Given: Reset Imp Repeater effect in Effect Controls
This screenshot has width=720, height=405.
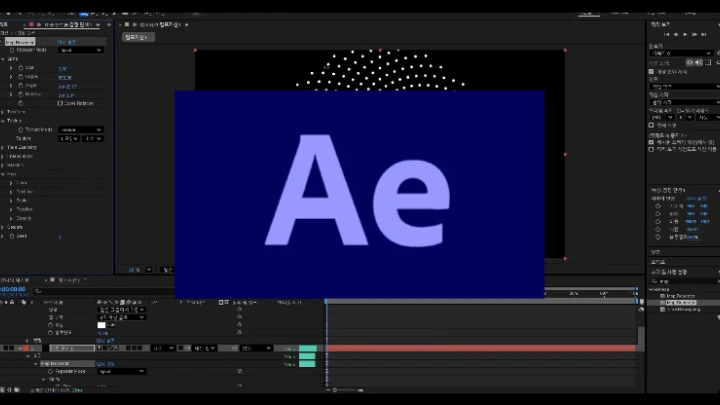Looking at the screenshot, I should click(67, 42).
